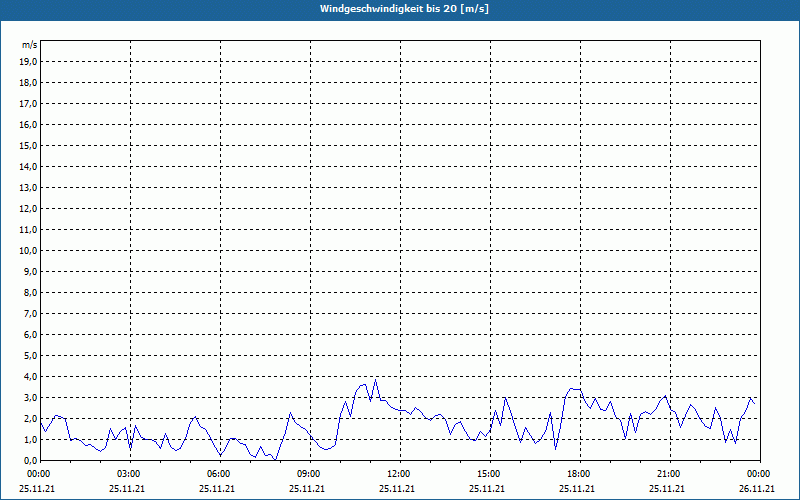This screenshot has height=500, width=800.
Task: Click the "1,0" y-axis value
Action: click(30, 439)
